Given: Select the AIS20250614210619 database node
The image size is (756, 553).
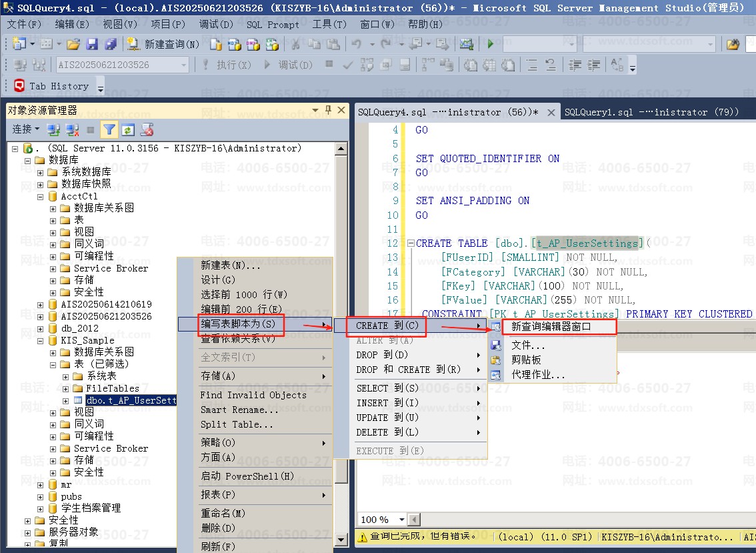Looking at the screenshot, I should tap(105, 304).
